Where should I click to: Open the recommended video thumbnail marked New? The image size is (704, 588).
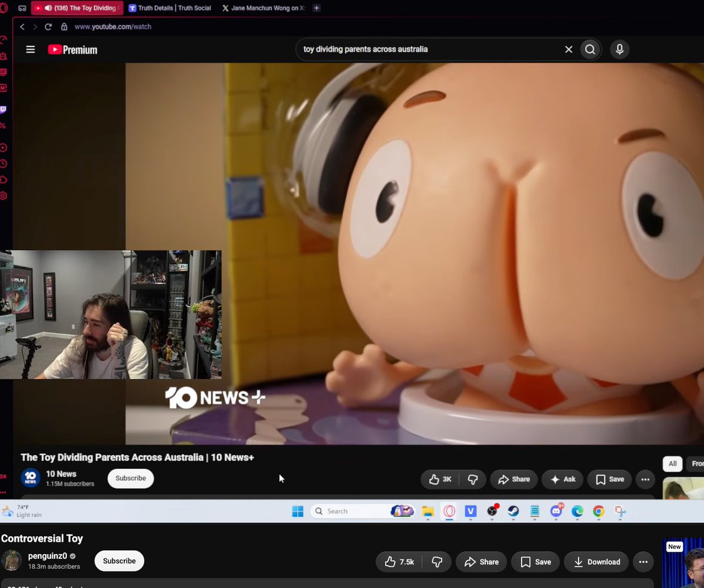pos(683,563)
